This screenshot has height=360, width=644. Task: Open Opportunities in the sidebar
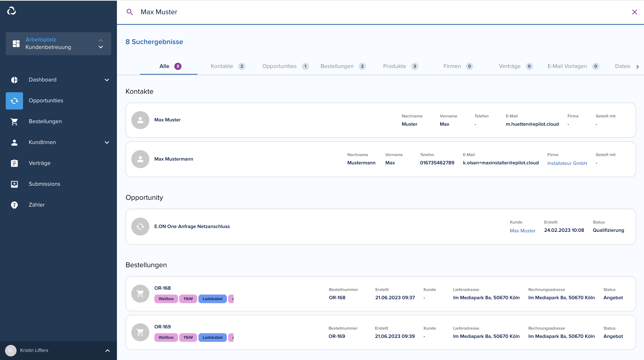pos(46,101)
